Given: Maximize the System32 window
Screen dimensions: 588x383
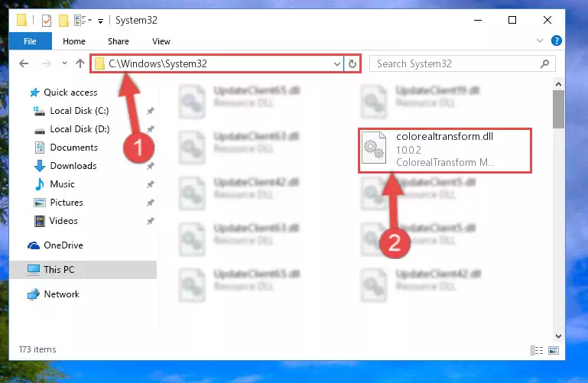Looking at the screenshot, I should [512, 20].
